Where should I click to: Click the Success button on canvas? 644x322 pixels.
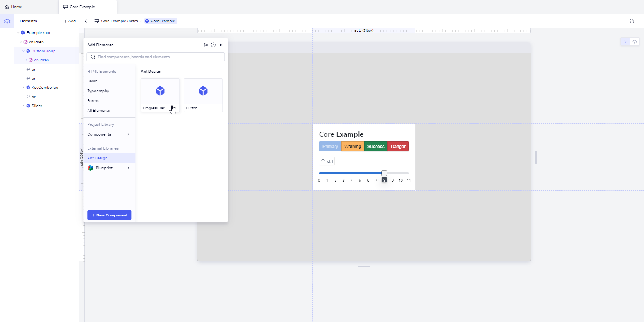tap(376, 147)
